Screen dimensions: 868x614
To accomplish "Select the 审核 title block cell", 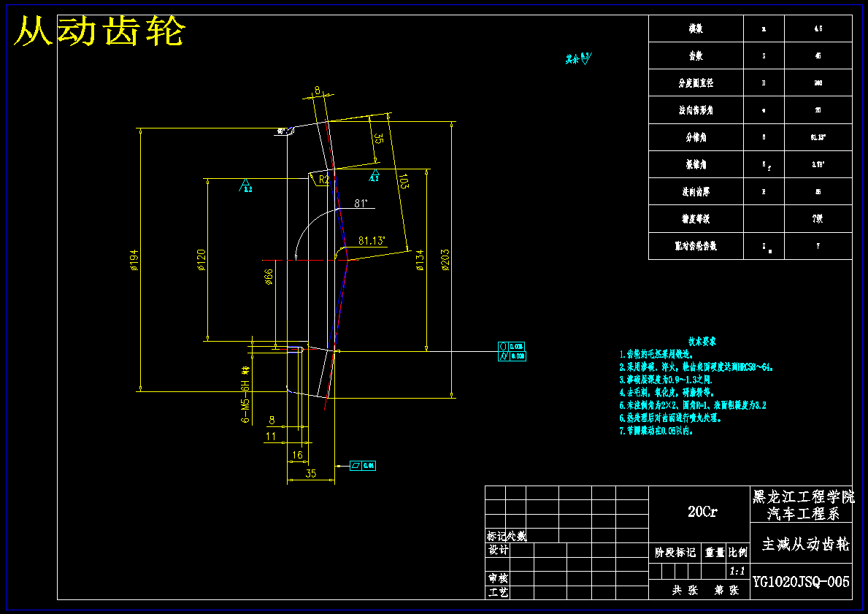I will (x=498, y=578).
